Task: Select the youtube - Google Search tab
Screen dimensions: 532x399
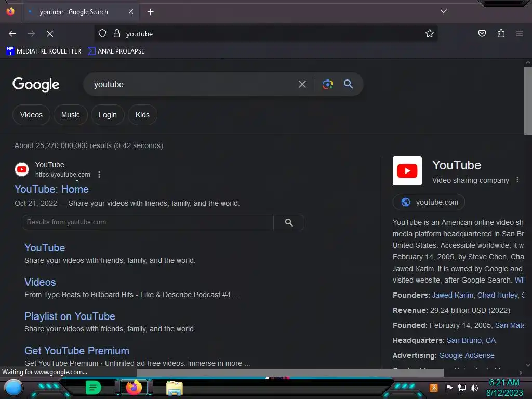Action: pos(81,12)
